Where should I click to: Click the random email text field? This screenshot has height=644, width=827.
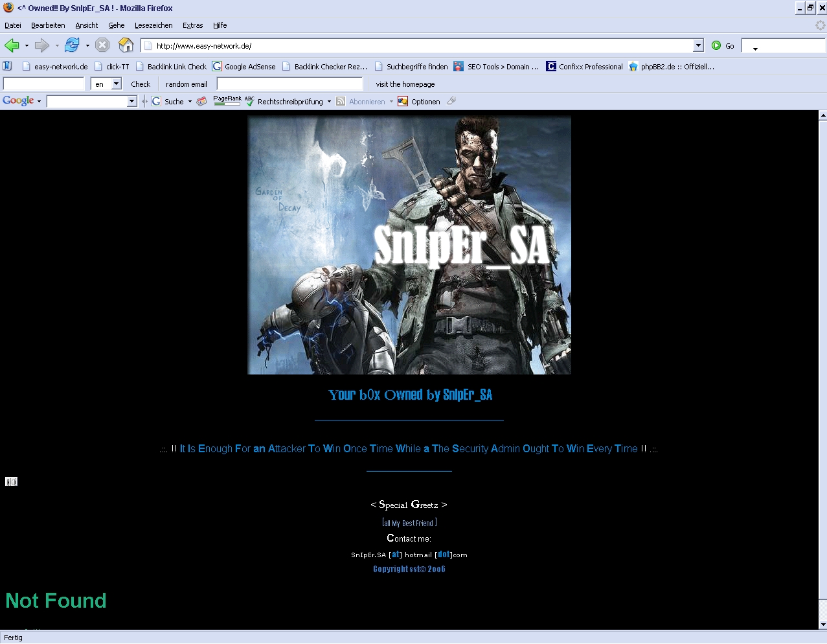pyautogui.click(x=289, y=84)
